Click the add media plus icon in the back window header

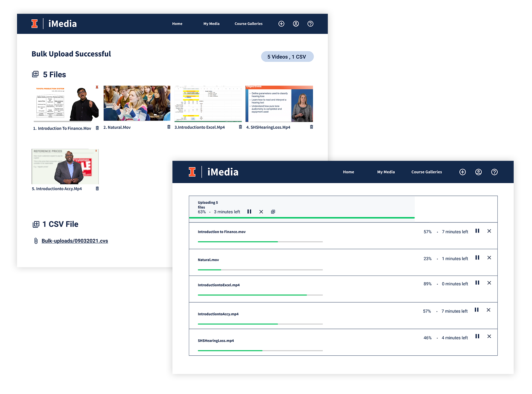[x=281, y=24]
